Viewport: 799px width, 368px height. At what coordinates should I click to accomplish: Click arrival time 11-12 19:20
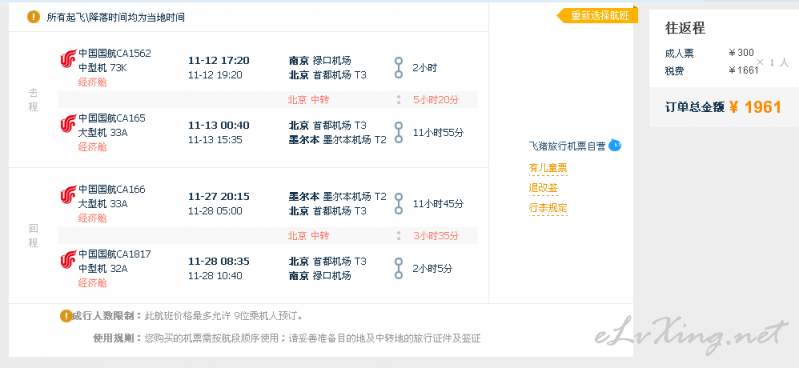[x=215, y=75]
